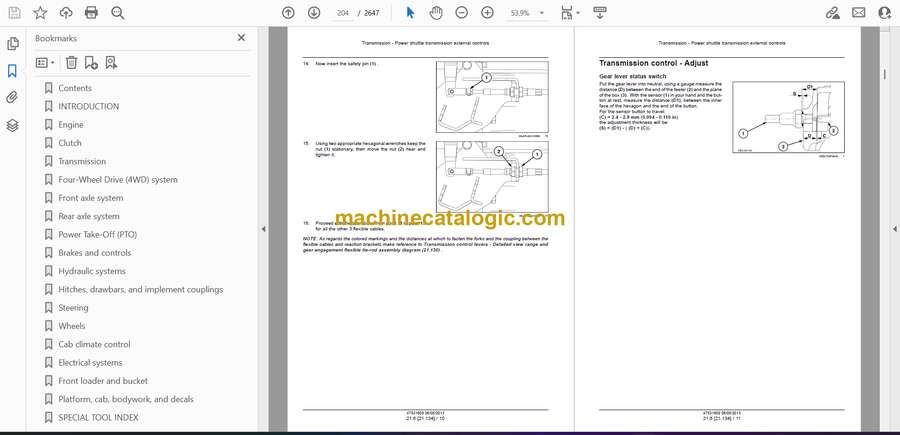The height and width of the screenshot is (435, 900).
Task: Click the Print file icon
Action: 92,13
